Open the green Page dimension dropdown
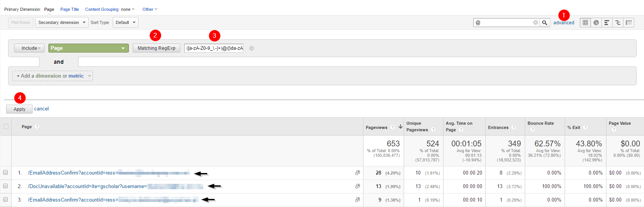Image resolution: width=644 pixels, height=207 pixels. [x=89, y=48]
